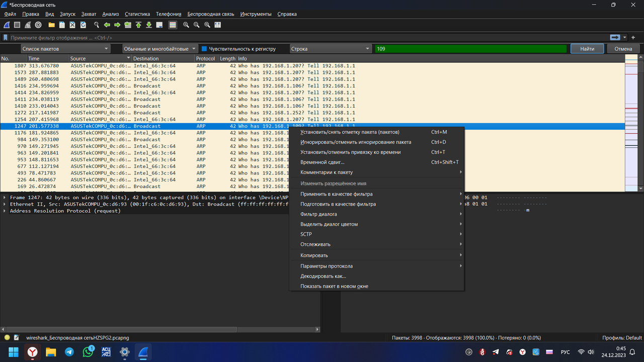Sort by the Source column header
Screen dimensions: 644x362
point(100,59)
